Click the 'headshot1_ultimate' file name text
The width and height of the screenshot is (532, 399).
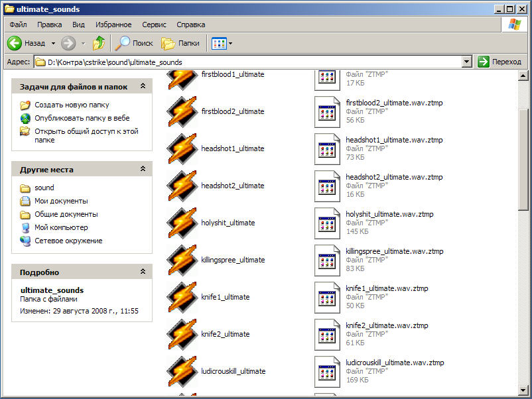232,148
